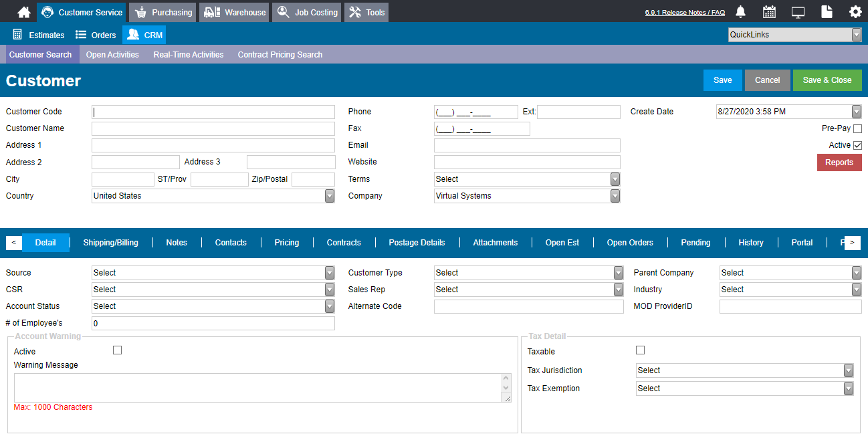Open the Customer Type dropdown
The width and height of the screenshot is (868, 440).
pyautogui.click(x=529, y=273)
